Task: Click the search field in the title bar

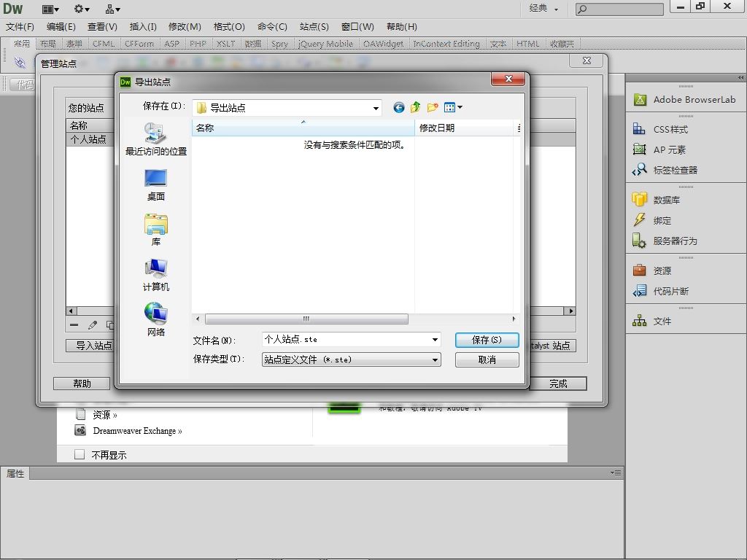Action: point(619,9)
